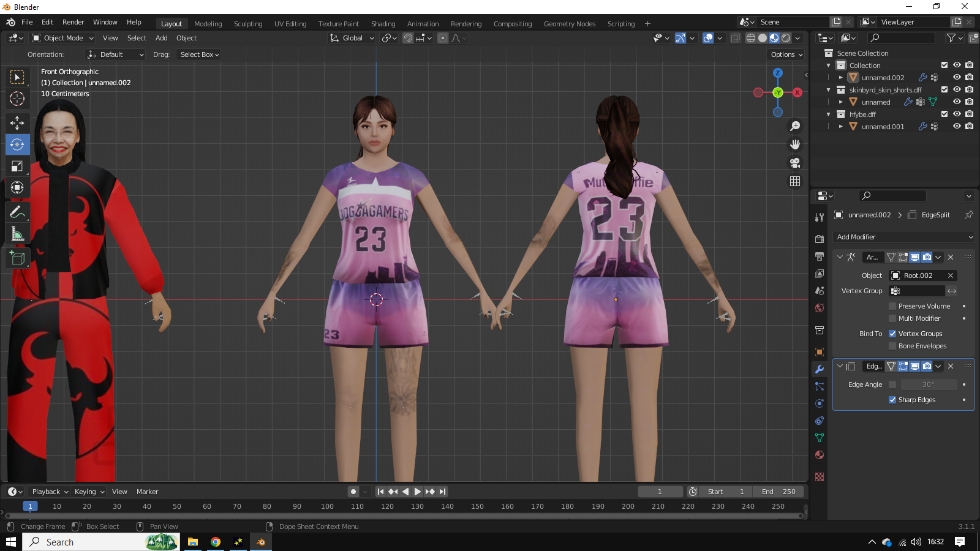Enable the Preserve Volume checkbox
Viewport: 980px width, 551px height.
click(x=892, y=306)
